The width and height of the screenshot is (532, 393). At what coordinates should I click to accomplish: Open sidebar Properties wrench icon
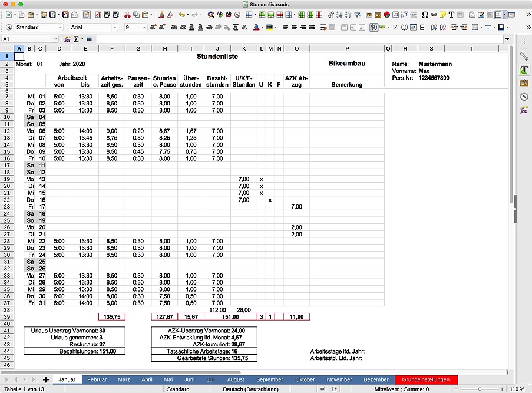[524, 56]
